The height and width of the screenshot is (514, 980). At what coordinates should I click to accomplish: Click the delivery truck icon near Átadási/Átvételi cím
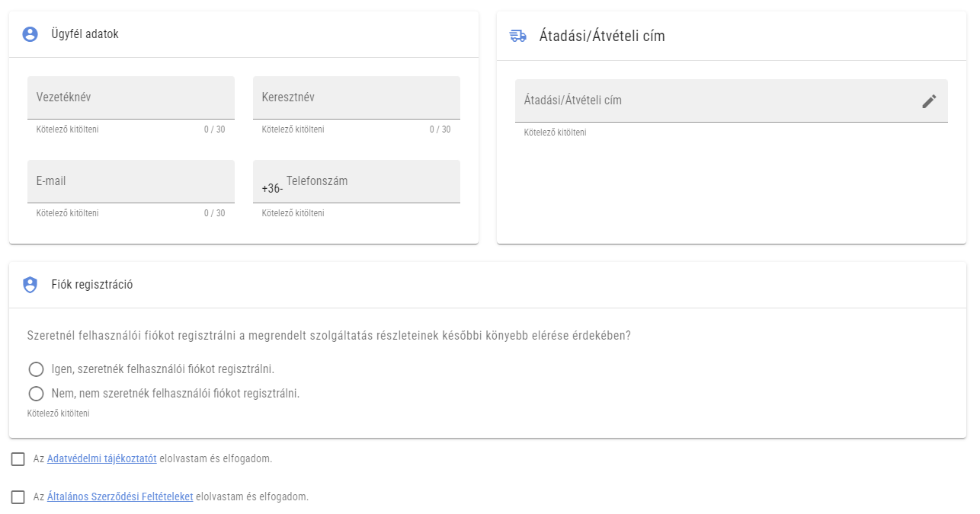[517, 34]
